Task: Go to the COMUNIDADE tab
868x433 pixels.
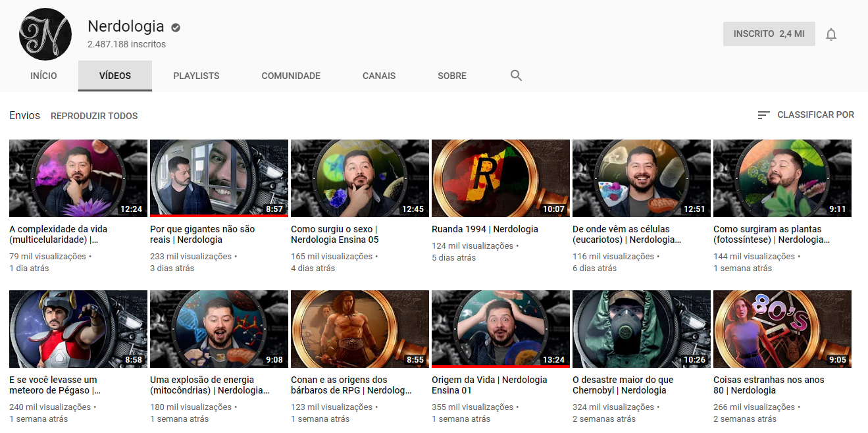Action: [291, 76]
